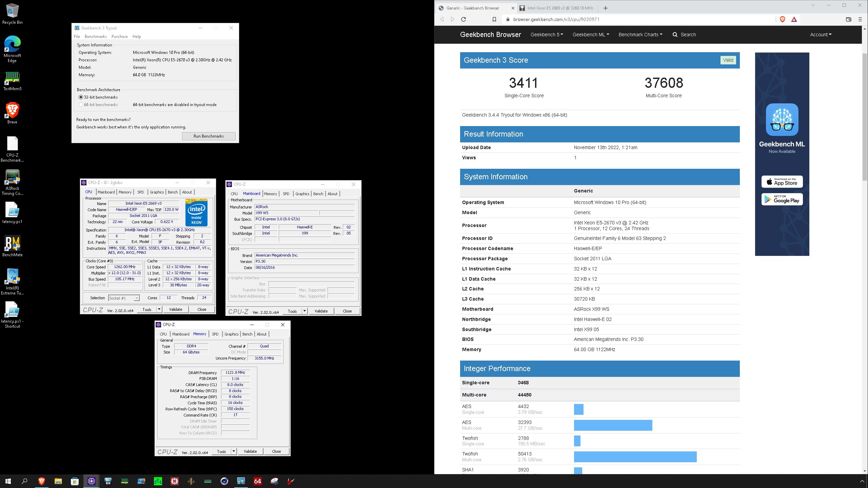The width and height of the screenshot is (868, 488).
Task: Expand Tools arrow in CPU-Z Memory window
Action: coord(234,451)
